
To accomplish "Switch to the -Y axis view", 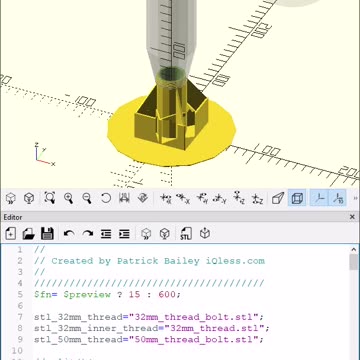I will (220, 199).
